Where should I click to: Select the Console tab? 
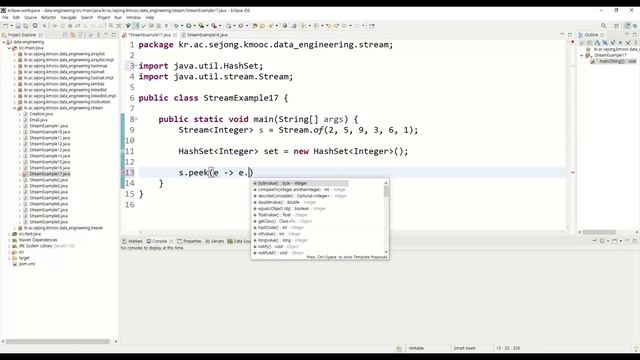click(159, 241)
